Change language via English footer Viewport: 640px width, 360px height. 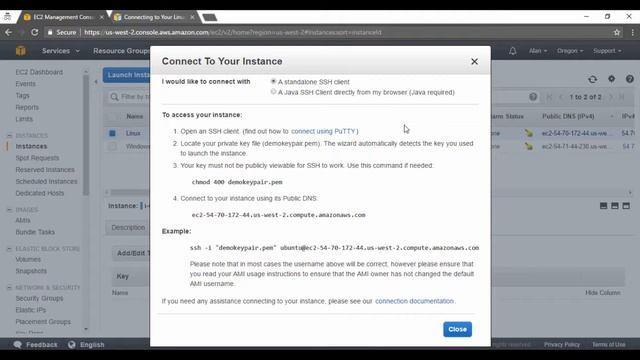click(x=86, y=345)
